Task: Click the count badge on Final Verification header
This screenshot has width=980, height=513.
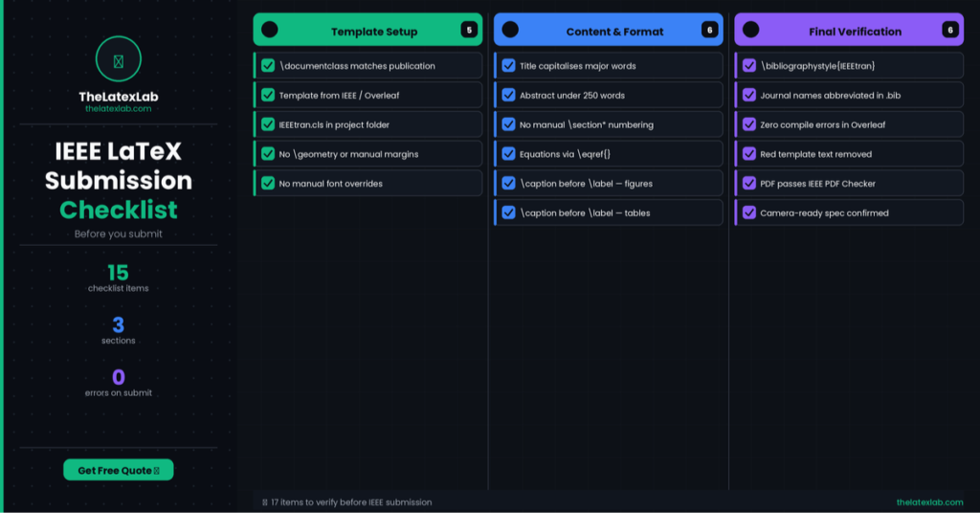Action: [950, 30]
